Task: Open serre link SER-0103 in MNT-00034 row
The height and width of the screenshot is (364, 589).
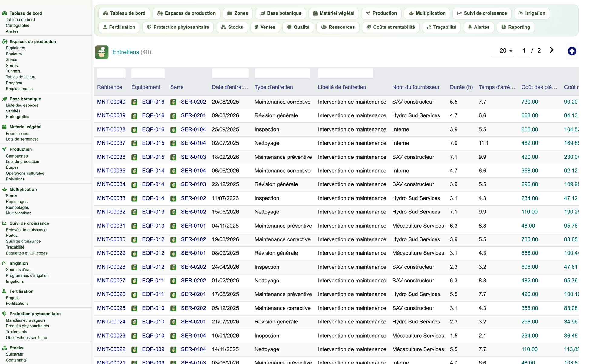Action: (193, 184)
